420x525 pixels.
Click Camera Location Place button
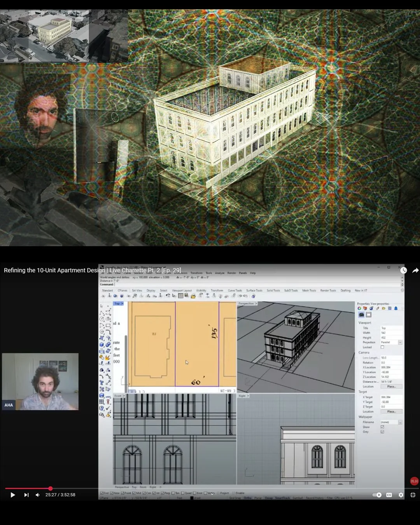[392, 387]
